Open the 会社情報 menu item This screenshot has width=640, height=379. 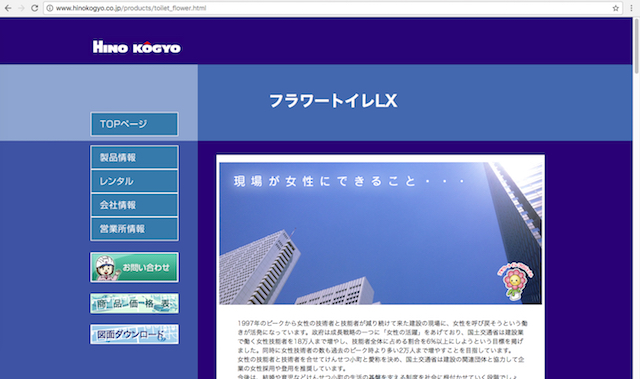tap(134, 205)
